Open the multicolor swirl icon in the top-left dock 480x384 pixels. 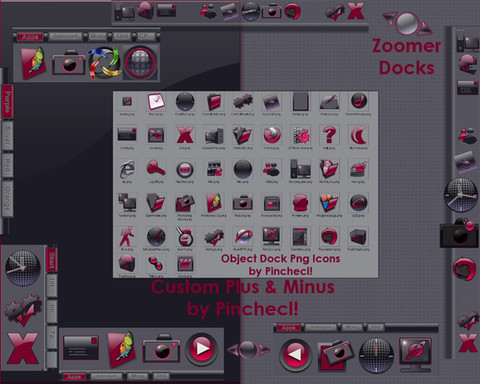click(104, 63)
